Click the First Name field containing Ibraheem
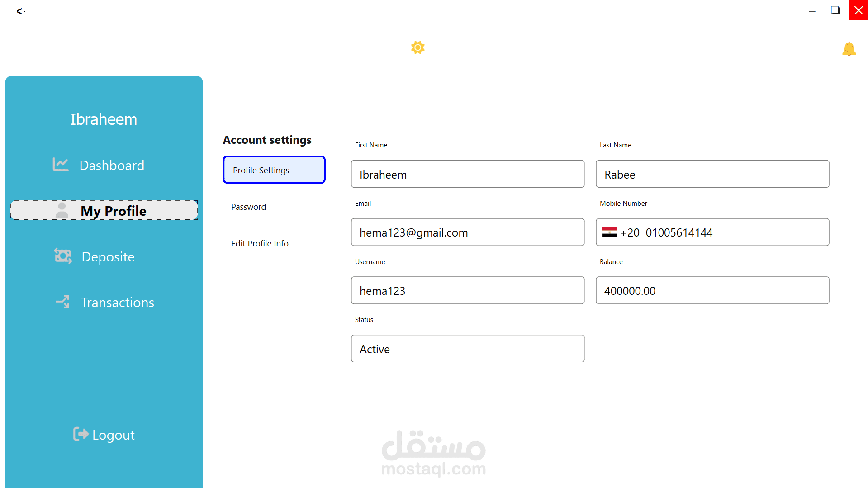This screenshot has width=868, height=488. point(468,174)
